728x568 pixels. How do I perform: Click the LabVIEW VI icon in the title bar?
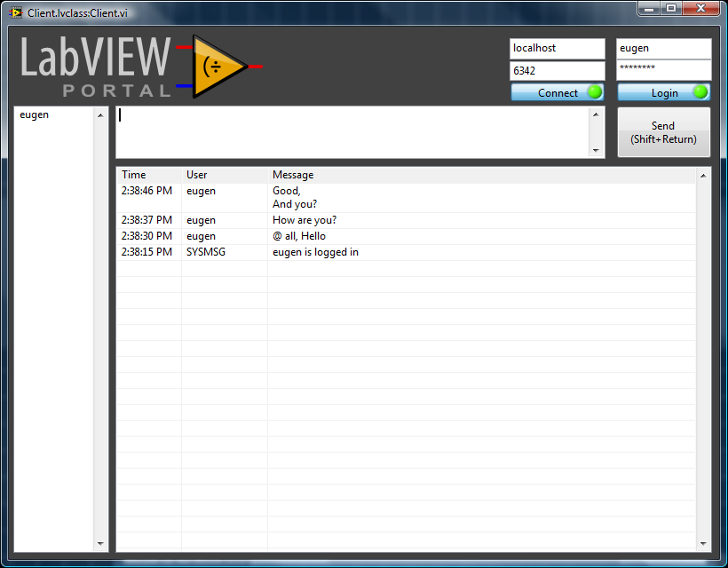pos(16,12)
